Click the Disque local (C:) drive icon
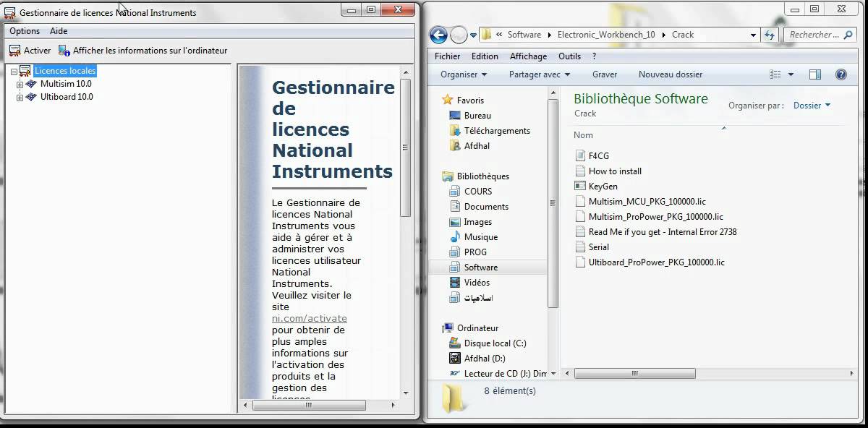868x428 pixels. click(455, 343)
